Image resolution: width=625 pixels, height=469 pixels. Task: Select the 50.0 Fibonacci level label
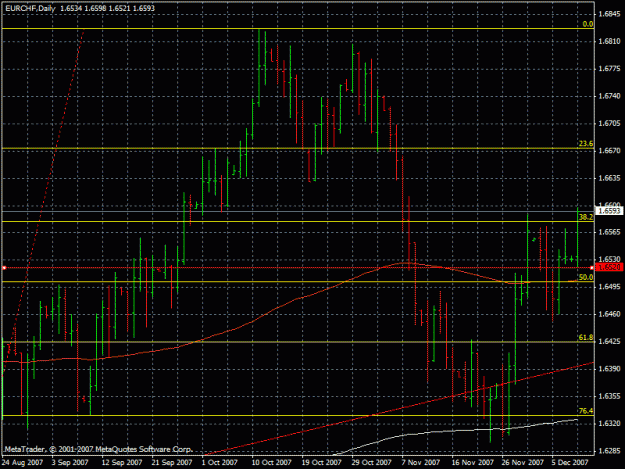(586, 277)
